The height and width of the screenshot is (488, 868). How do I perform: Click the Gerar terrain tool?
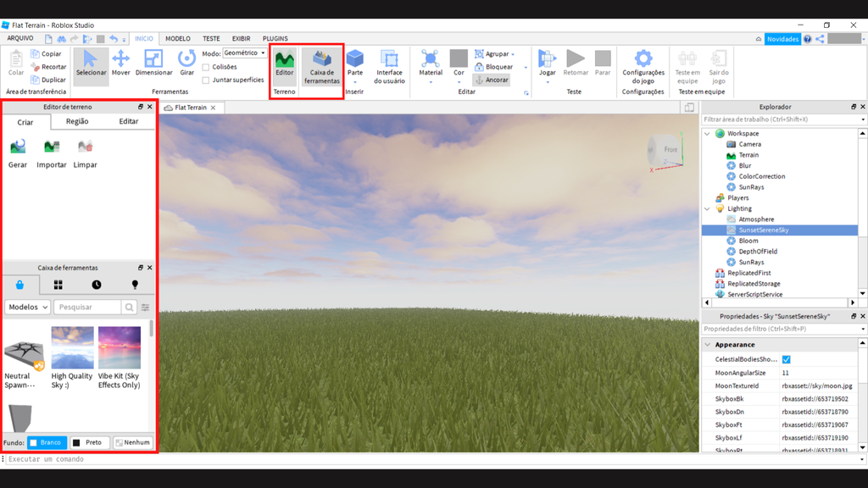click(x=18, y=153)
